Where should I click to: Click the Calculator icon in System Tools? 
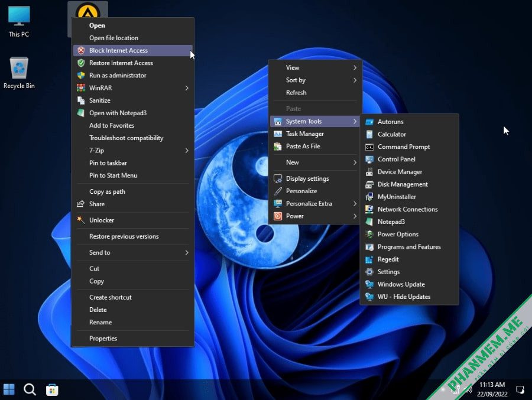click(369, 134)
